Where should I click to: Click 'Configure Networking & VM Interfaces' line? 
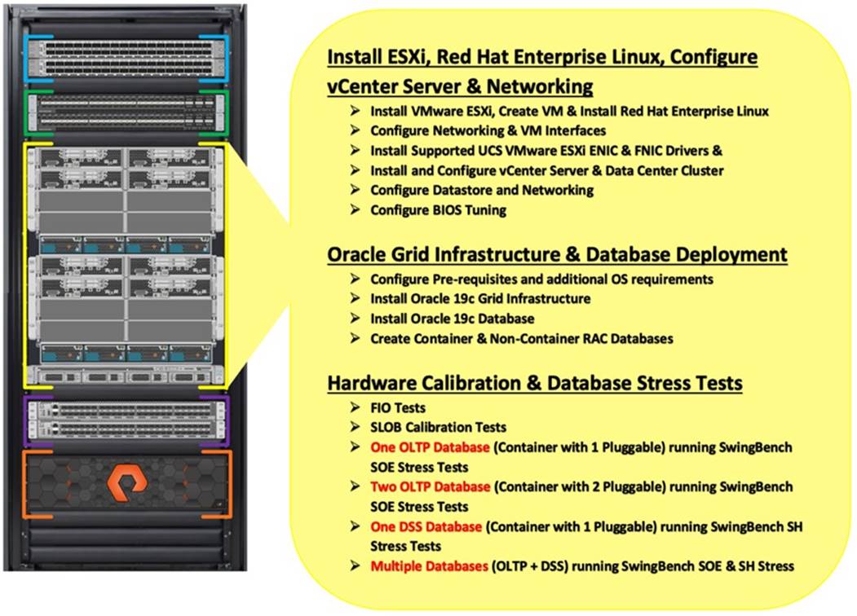pyautogui.click(x=488, y=130)
